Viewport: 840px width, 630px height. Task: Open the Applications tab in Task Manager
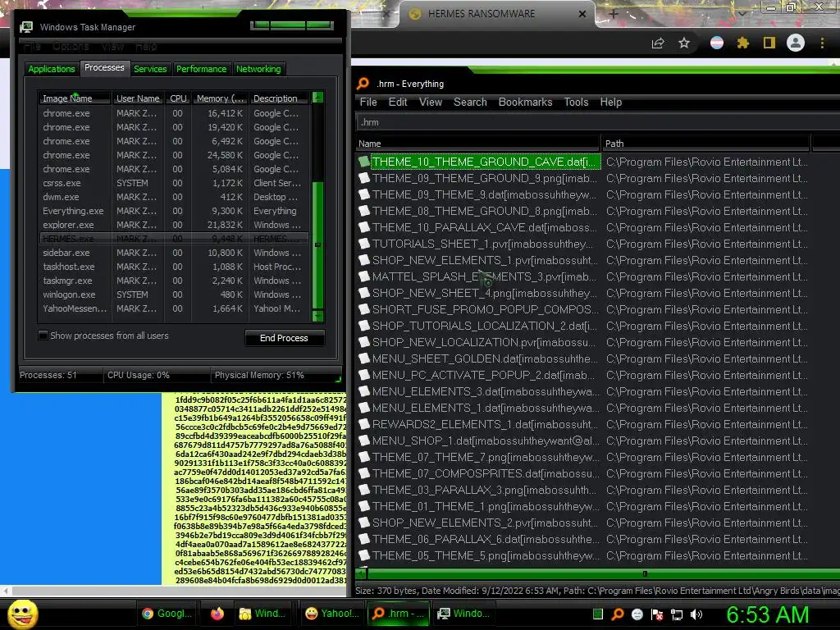[x=52, y=69]
